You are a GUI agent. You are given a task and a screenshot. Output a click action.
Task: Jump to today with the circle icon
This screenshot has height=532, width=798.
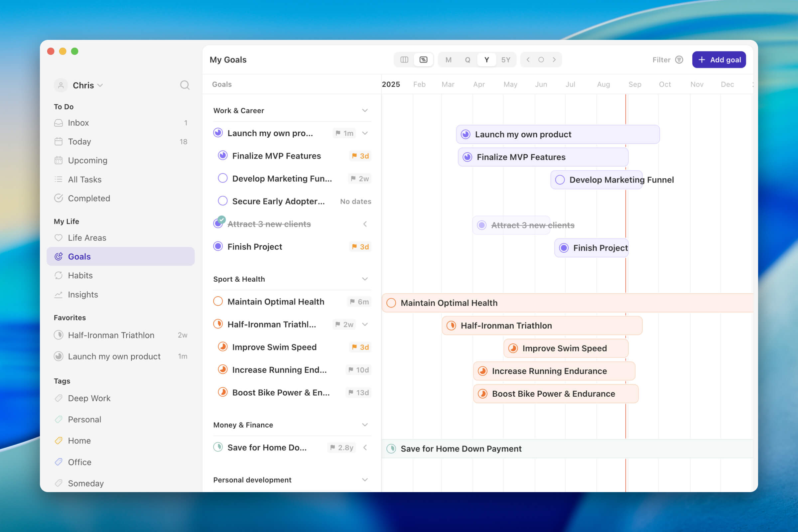(541, 60)
